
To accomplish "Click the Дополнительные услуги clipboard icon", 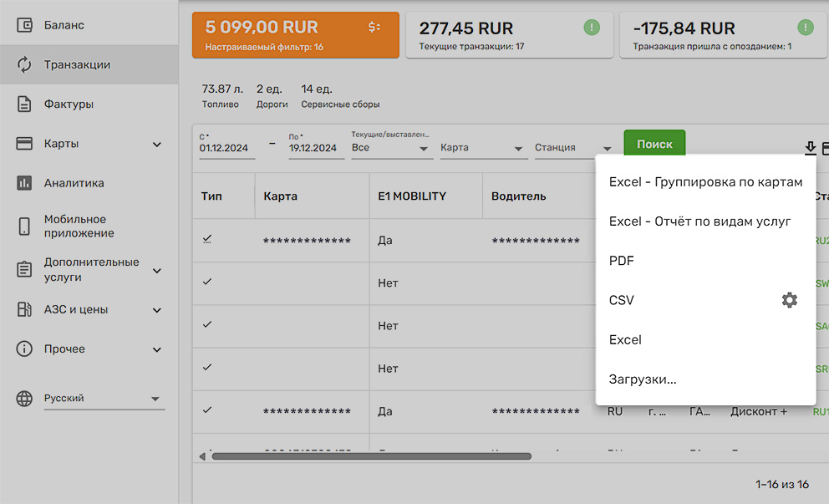I will [24, 269].
